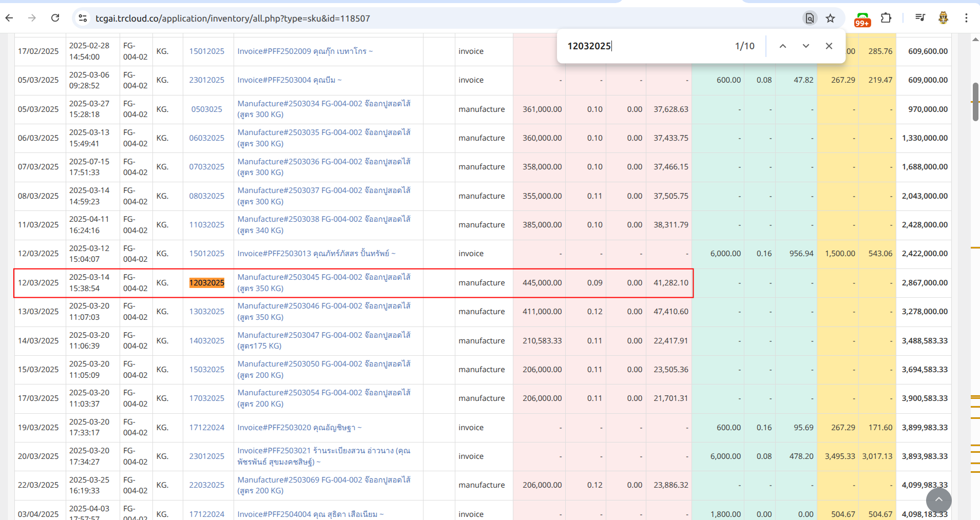980x520 pixels.
Task: Click the vertical page scrollbar thumb
Action: (975, 102)
